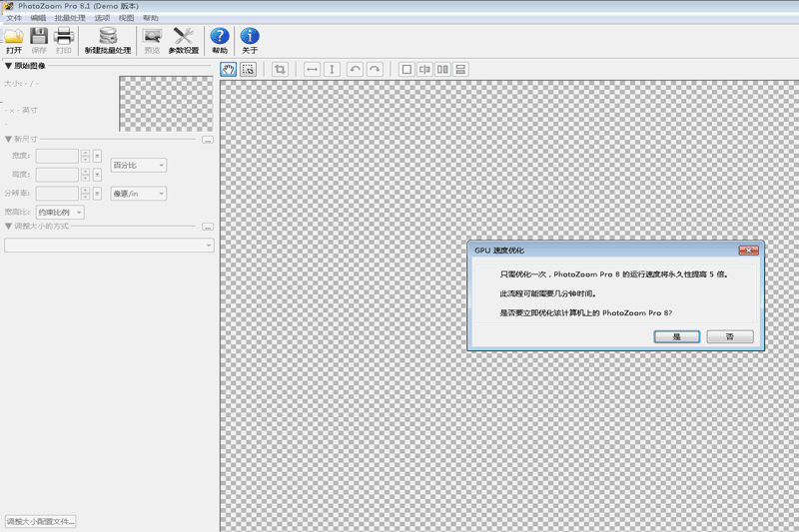
Task: Click the 宽度 width input field
Action: tap(57, 156)
